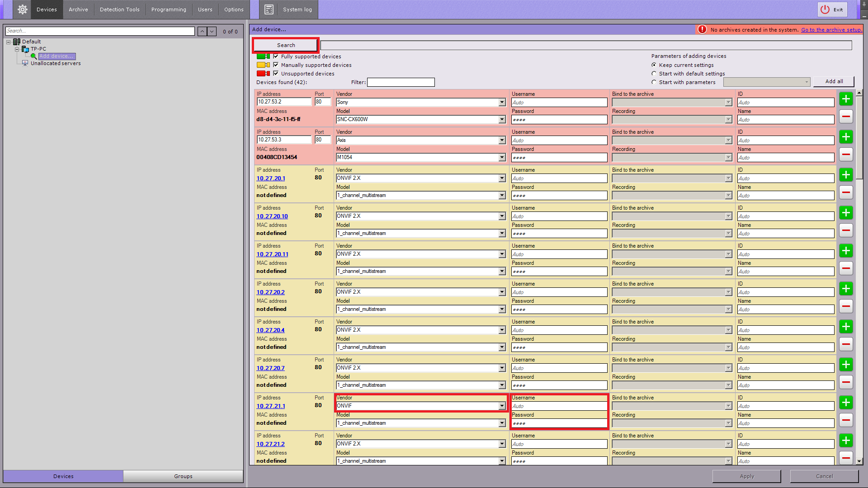
Task: Collapse the Default tree node
Action: (x=9, y=42)
